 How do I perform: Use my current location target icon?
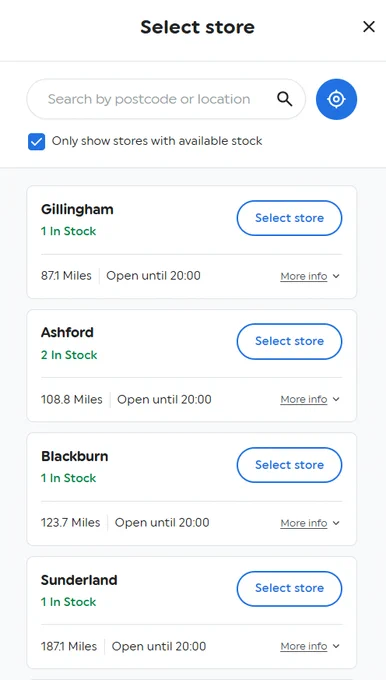pos(336,99)
